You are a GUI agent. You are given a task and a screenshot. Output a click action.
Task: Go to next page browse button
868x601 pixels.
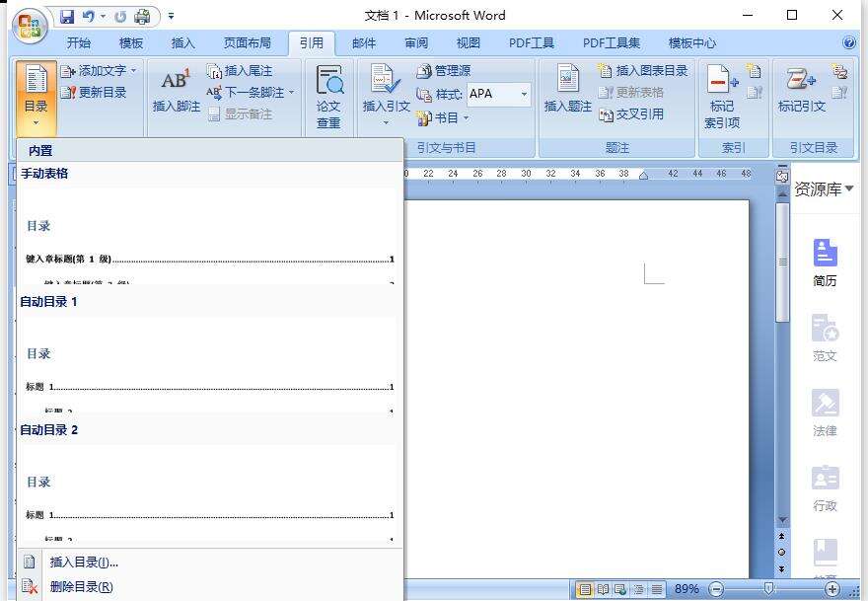click(781, 568)
